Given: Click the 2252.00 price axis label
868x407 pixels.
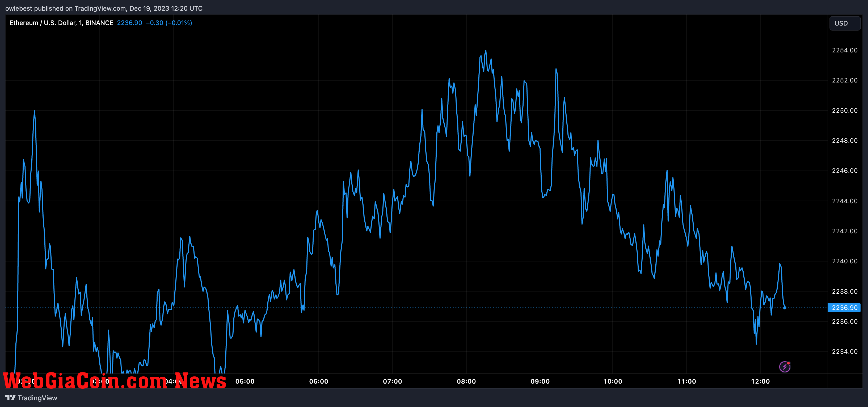Looking at the screenshot, I should point(845,80).
